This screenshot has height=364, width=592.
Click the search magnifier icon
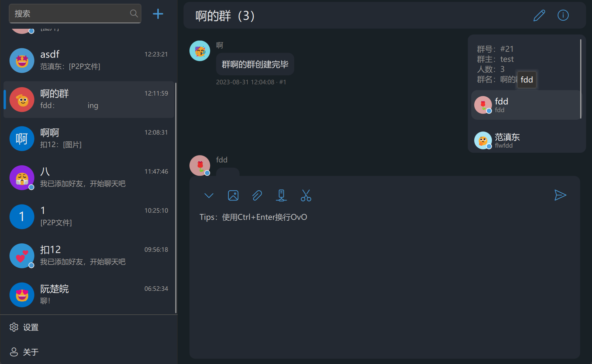point(133,14)
